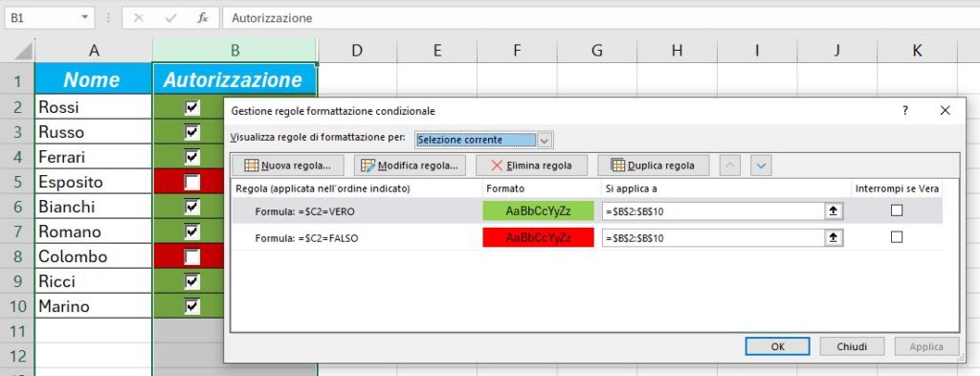
Task: Open 'Selezione corrente' dropdown
Action: 544,140
